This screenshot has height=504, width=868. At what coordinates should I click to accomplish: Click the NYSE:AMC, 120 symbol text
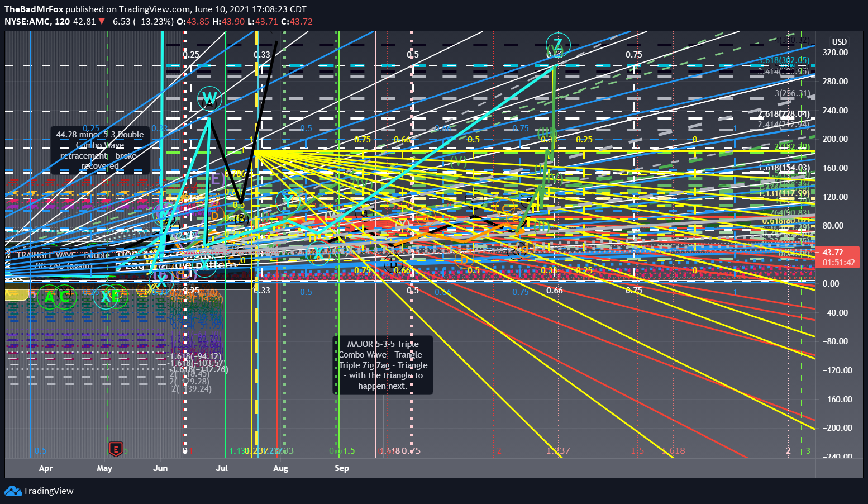[37, 21]
